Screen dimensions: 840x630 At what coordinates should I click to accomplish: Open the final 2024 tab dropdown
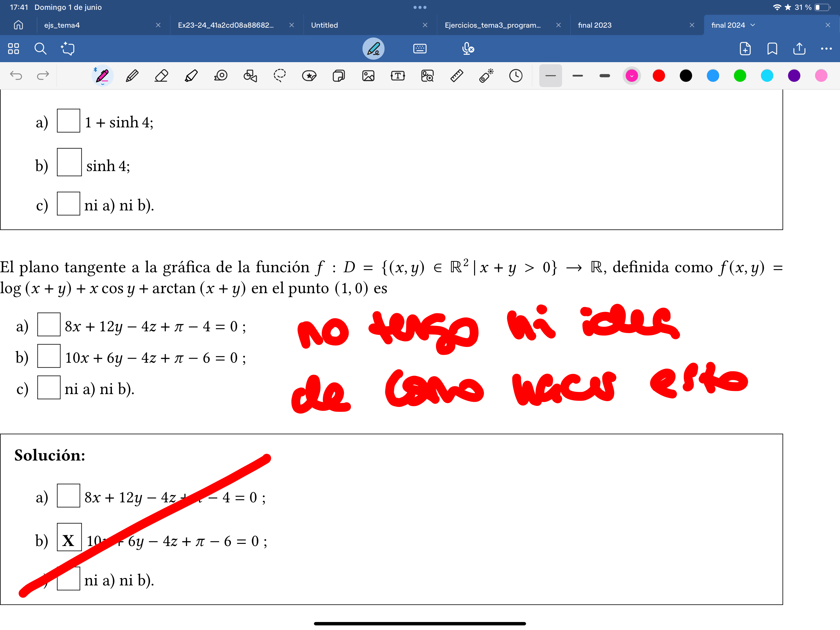pyautogui.click(x=753, y=25)
